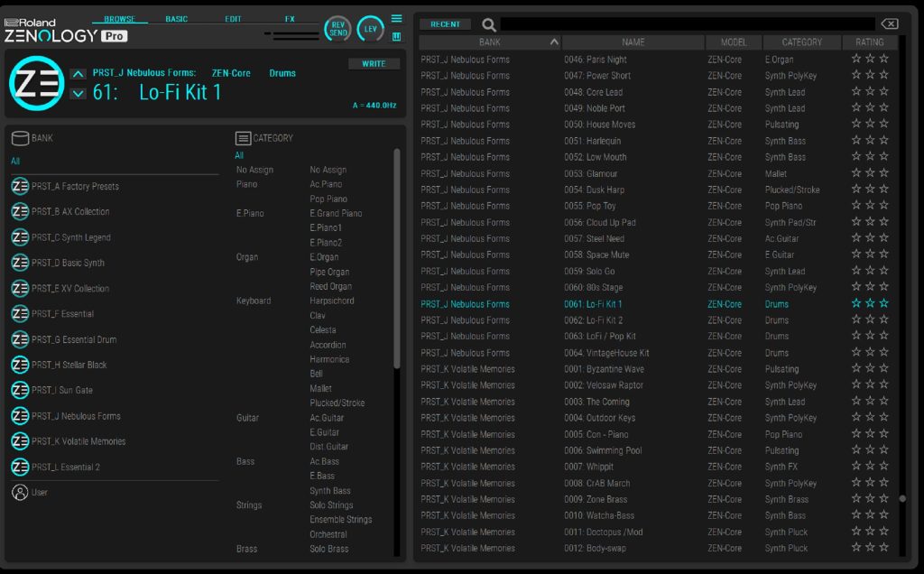Sort list by the BANK column header
The height and width of the screenshot is (574, 924).
[x=489, y=42]
